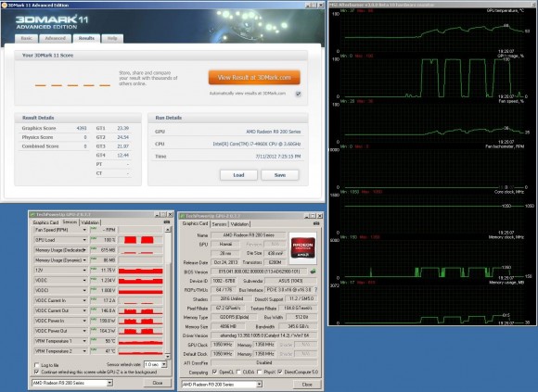The image size is (538, 392).
Task: Open Sensors tab in the Graphics Card GPU-Z window
Action: point(219,224)
